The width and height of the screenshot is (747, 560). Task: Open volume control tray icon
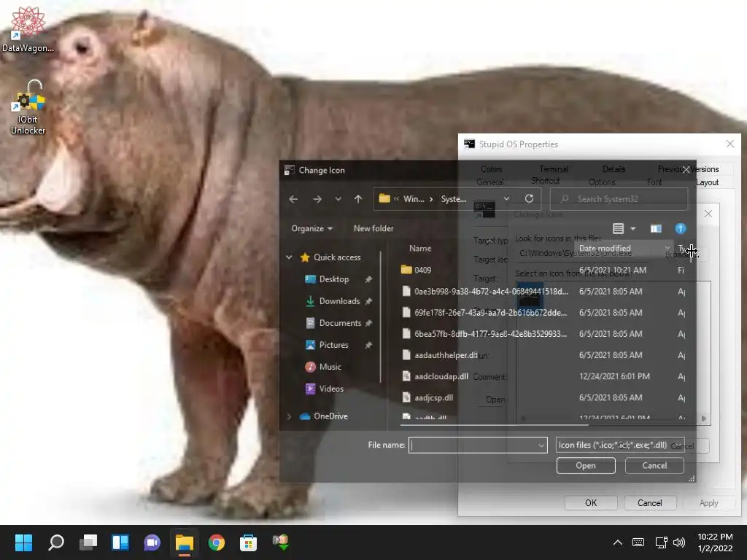(679, 542)
